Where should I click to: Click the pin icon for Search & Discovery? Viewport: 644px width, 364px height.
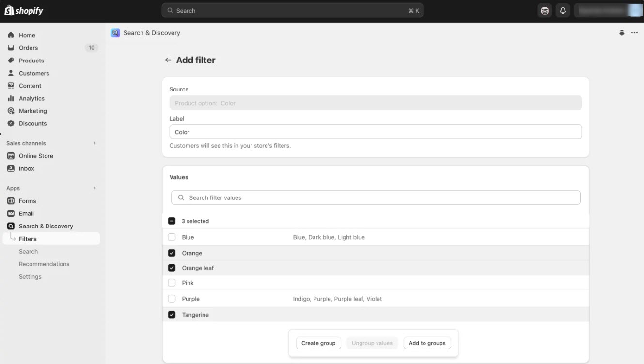click(x=622, y=33)
